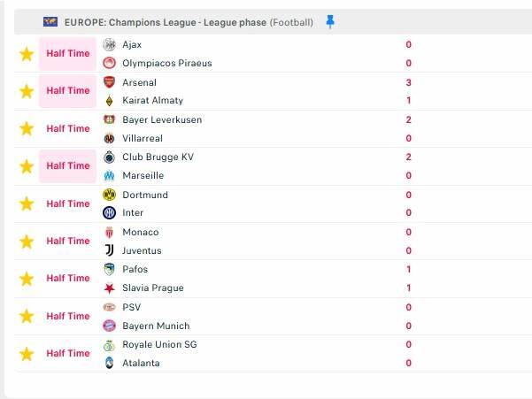Toggle star for Pafos vs Slavia Prague
The height and width of the screenshot is (399, 532).
pyautogui.click(x=27, y=279)
